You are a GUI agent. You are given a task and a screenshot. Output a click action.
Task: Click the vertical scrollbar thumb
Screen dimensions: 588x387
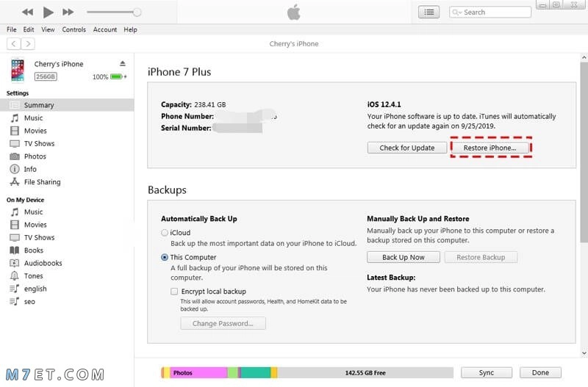(584, 152)
